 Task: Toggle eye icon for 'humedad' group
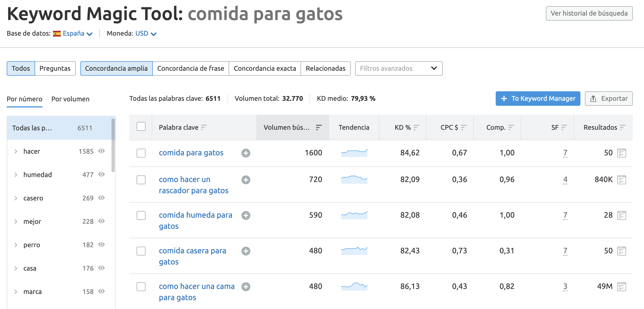click(101, 174)
